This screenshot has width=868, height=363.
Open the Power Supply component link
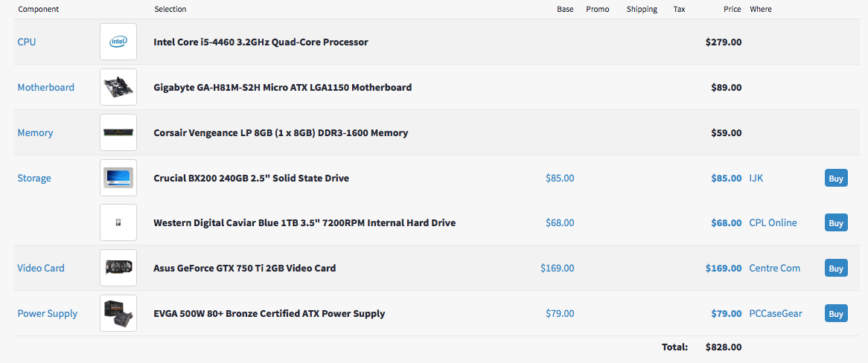pos(48,314)
